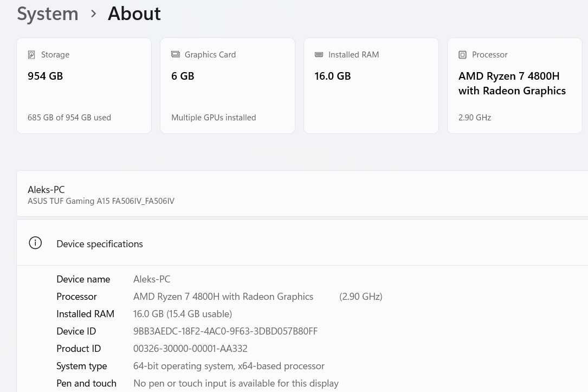The width and height of the screenshot is (588, 392).
Task: Open the Installed RAM 16.0 GB card
Action: coord(371,86)
